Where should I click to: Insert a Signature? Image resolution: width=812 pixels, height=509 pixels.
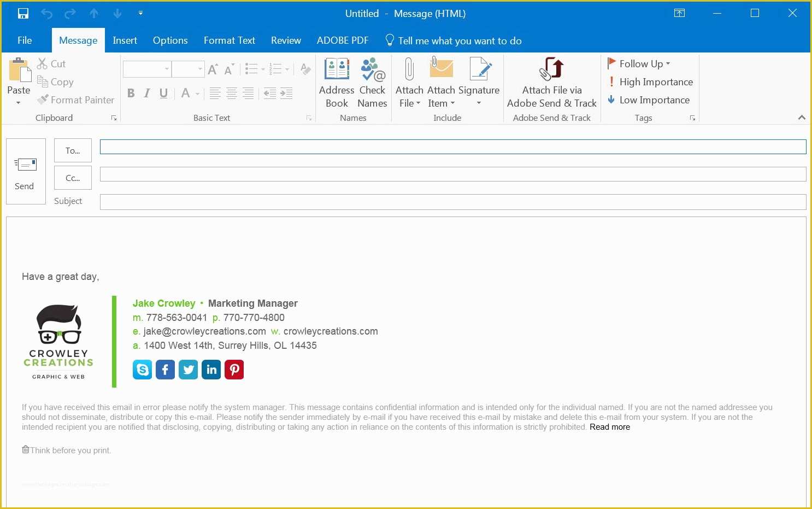pyautogui.click(x=479, y=82)
